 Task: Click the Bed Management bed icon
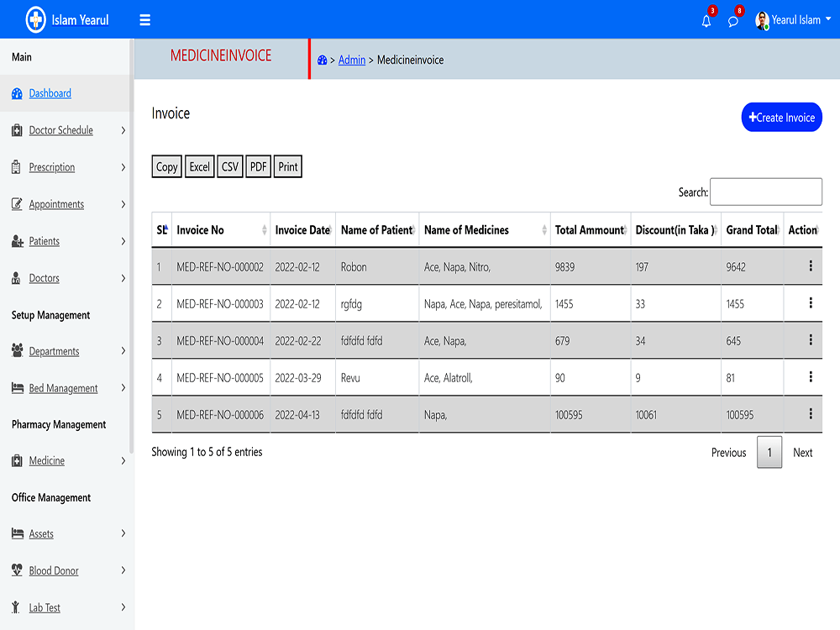pos(18,388)
